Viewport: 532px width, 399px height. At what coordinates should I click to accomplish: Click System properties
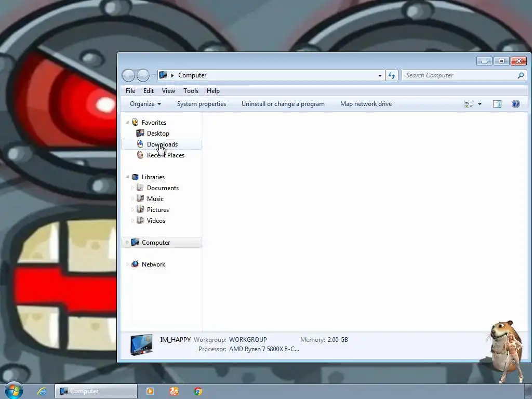click(x=202, y=104)
